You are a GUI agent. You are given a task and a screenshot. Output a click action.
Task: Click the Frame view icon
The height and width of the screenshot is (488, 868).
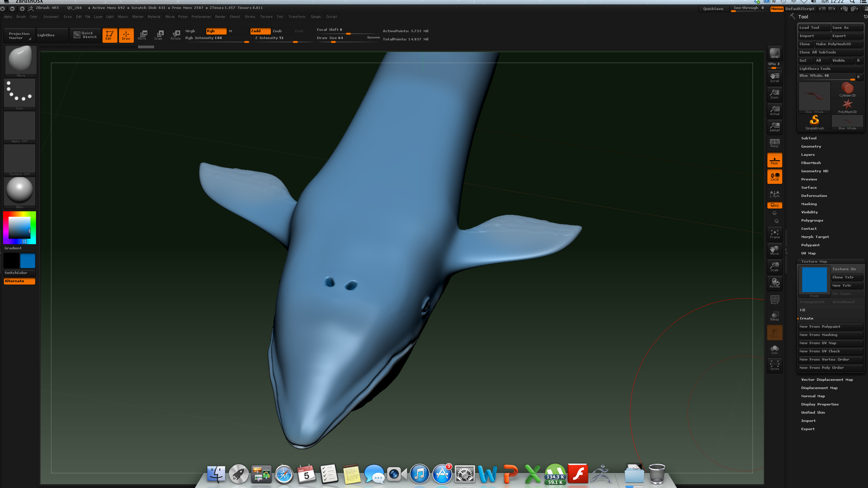[x=774, y=234]
